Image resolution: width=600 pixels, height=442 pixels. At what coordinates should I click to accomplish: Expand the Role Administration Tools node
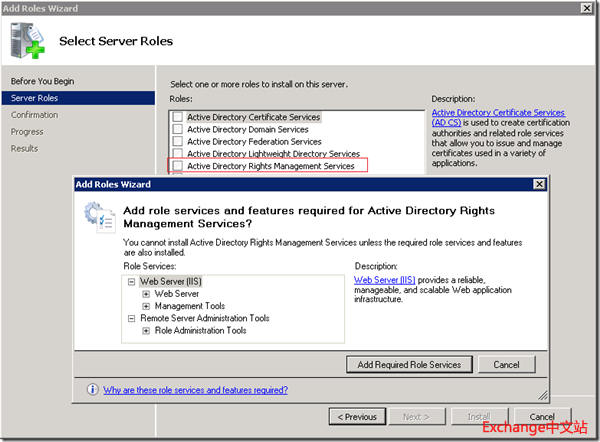point(146,330)
